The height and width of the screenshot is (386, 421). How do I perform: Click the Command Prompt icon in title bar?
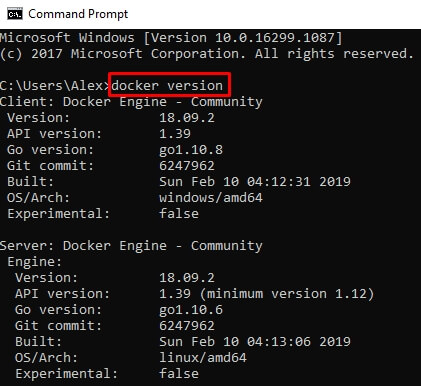[15, 14]
